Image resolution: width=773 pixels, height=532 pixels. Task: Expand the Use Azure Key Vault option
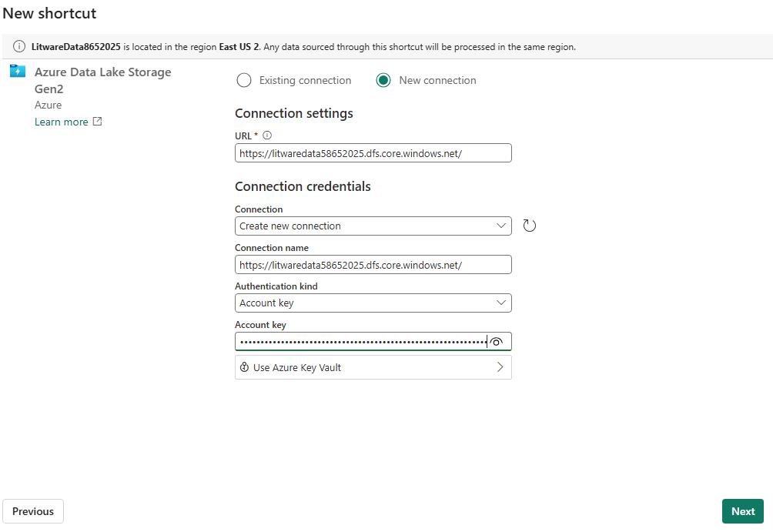point(373,367)
